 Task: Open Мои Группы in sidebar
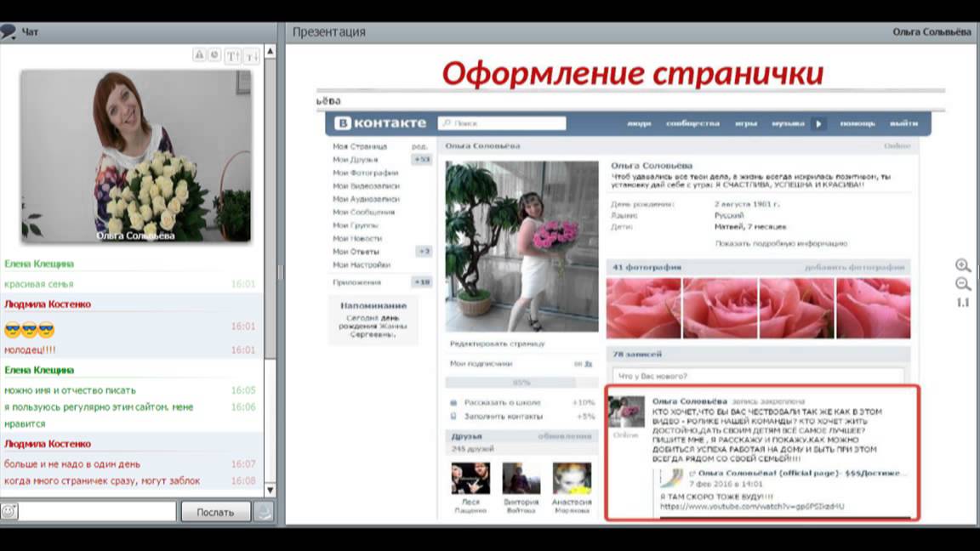click(355, 224)
